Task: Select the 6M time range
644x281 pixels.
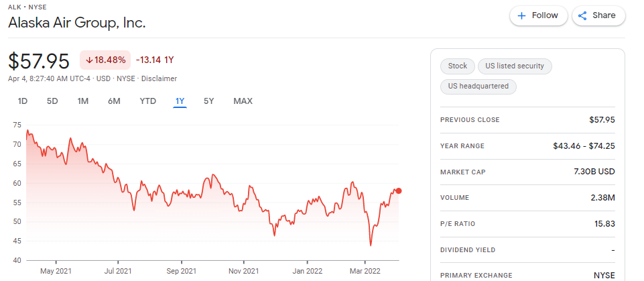Action: point(114,101)
